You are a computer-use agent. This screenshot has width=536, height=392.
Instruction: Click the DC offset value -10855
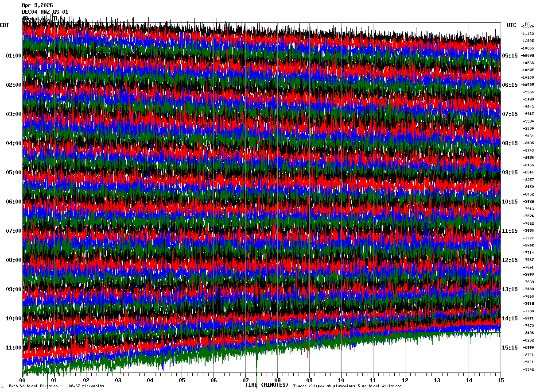pyautogui.click(x=527, y=48)
